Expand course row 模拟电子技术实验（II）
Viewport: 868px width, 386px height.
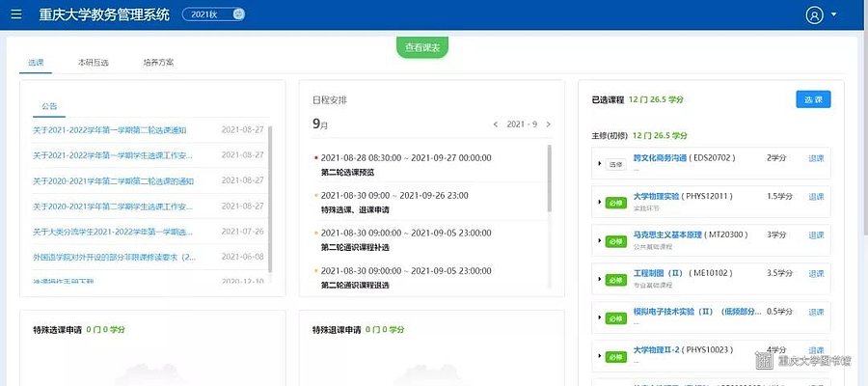[600, 317]
